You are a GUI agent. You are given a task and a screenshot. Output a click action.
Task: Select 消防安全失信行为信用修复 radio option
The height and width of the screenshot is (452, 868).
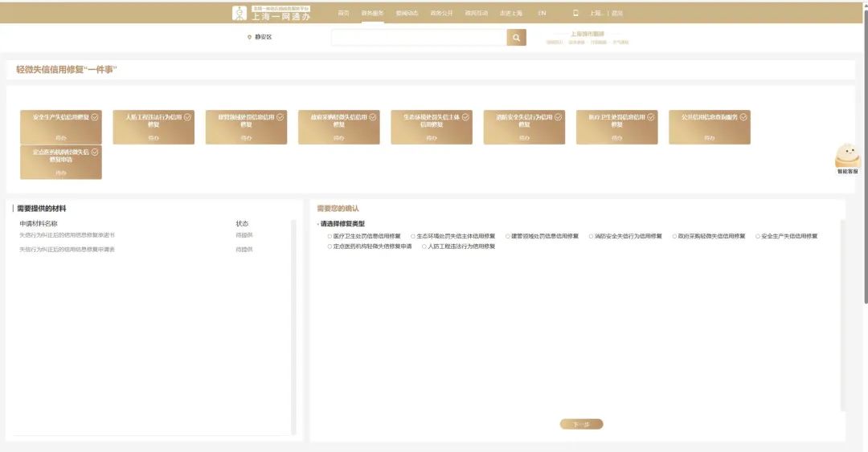pos(591,237)
